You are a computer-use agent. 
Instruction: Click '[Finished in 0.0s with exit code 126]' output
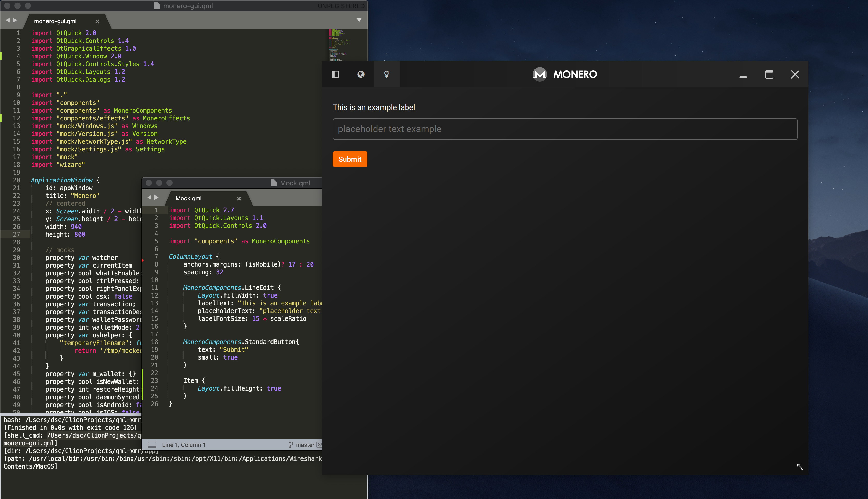coord(70,427)
